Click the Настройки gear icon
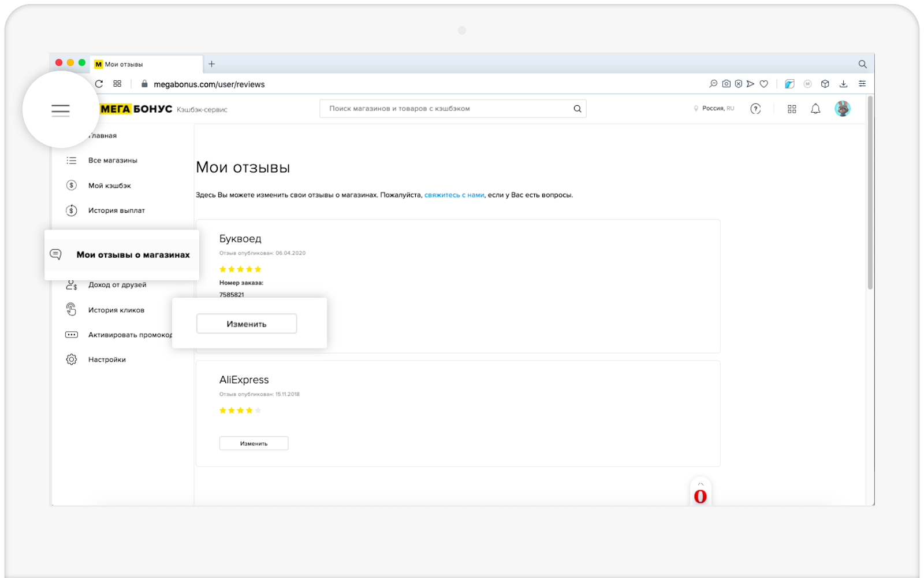Screen dimensions: 924x578 pyautogui.click(x=72, y=360)
